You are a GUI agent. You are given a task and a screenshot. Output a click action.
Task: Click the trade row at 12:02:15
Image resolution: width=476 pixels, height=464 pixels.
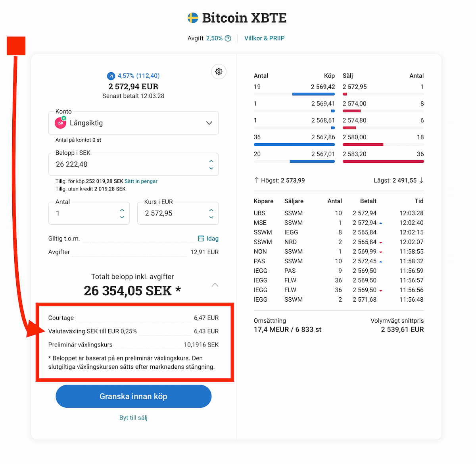339,232
